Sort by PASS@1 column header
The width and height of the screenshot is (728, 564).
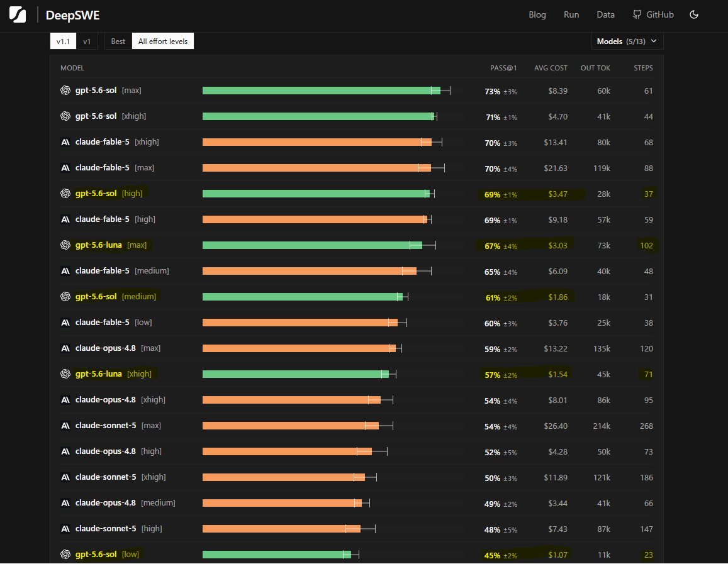point(503,68)
